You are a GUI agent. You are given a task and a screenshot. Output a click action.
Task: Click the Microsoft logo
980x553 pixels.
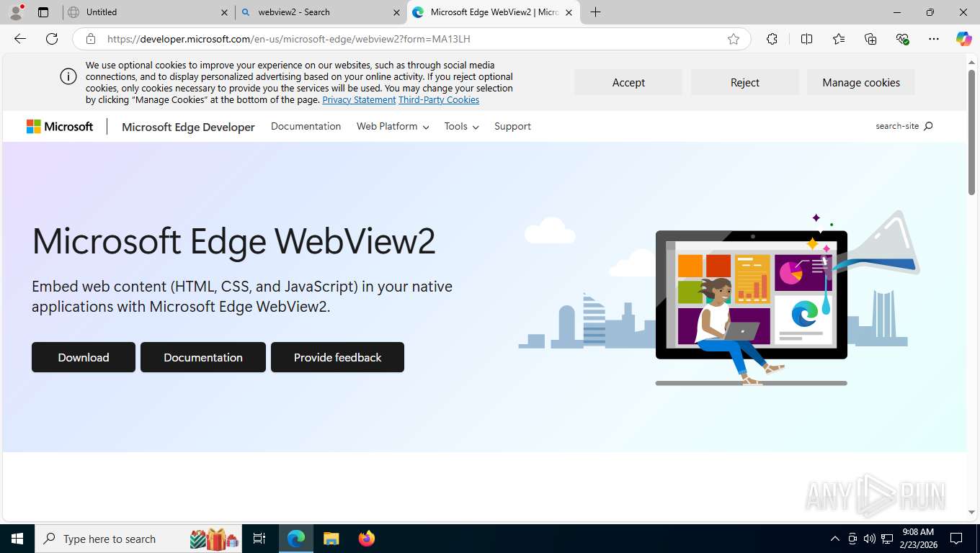coord(60,127)
